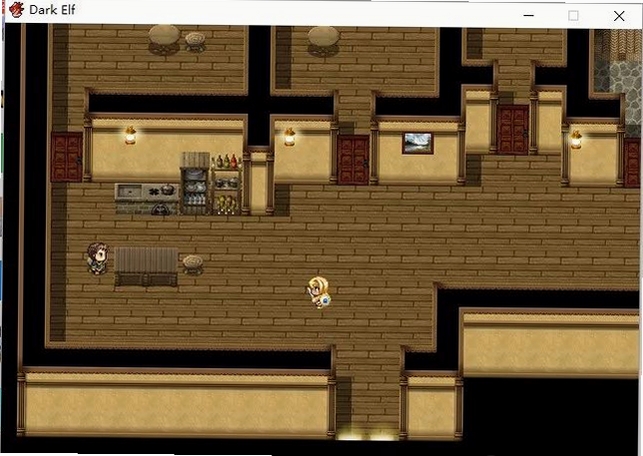Open the red door beside the painting
Image resolution: width=643 pixels, height=456 pixels.
(353, 160)
